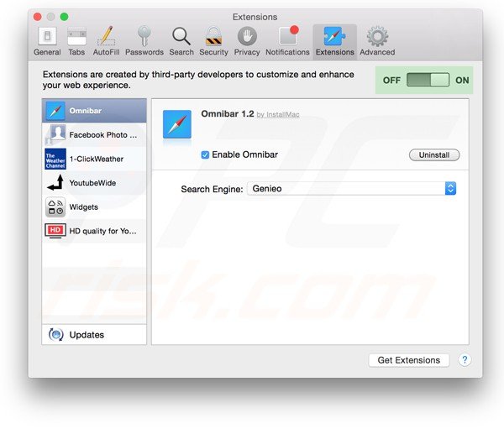Viewport: 504px width, 434px height.
Task: Switch to the Privacy tab label
Action: pyautogui.click(x=247, y=52)
